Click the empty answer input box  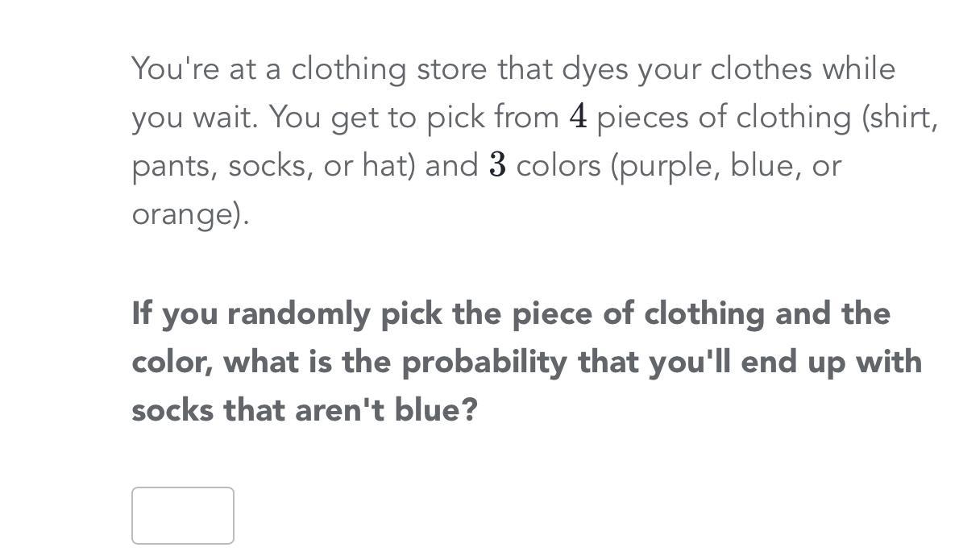point(183,516)
